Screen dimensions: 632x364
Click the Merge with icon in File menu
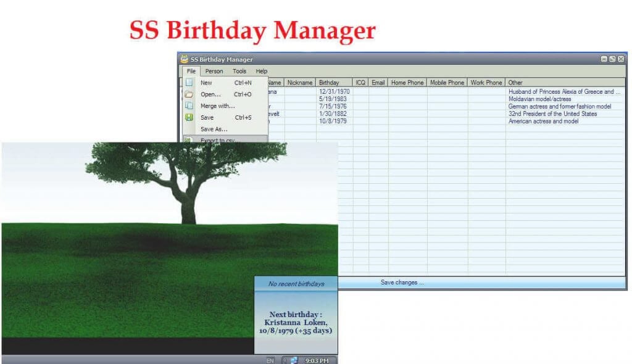189,105
